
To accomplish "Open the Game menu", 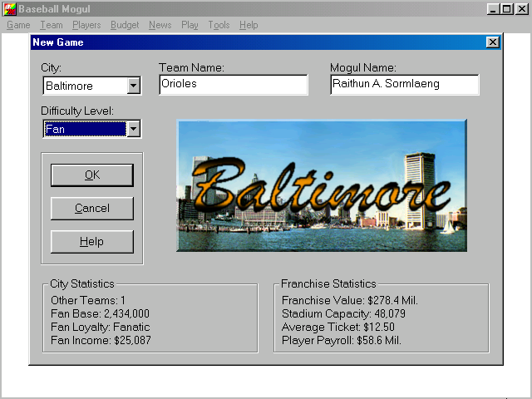I will pos(18,25).
